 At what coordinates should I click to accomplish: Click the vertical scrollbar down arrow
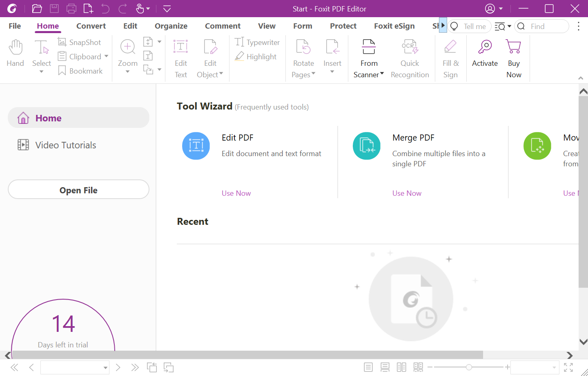(x=584, y=342)
